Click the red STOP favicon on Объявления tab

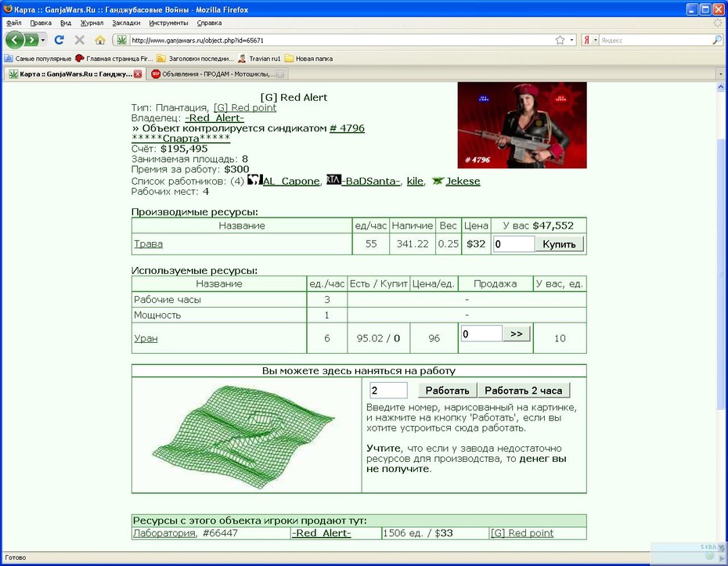point(156,74)
